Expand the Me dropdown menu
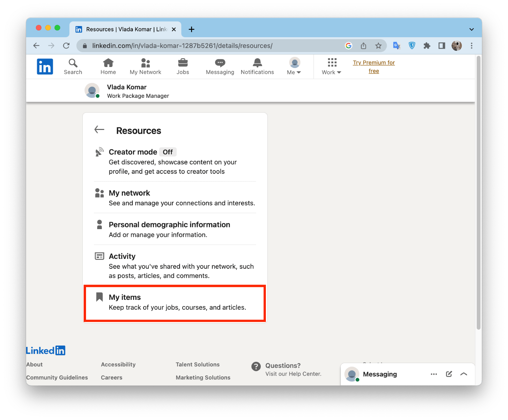This screenshot has width=508, height=420. click(x=294, y=66)
